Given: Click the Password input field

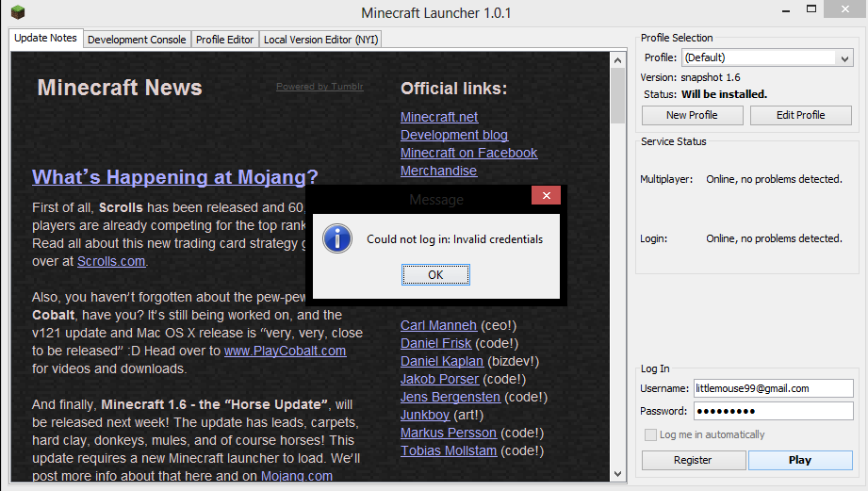Looking at the screenshot, I should [x=772, y=411].
